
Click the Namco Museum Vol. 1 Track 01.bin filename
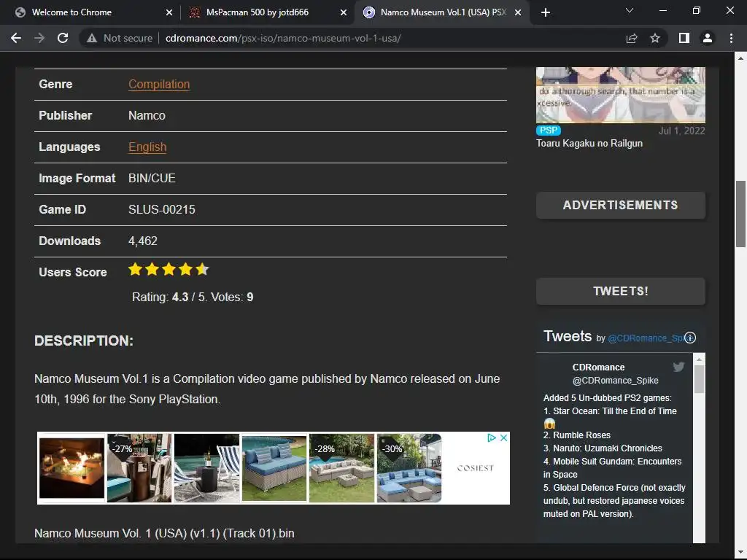(x=164, y=533)
